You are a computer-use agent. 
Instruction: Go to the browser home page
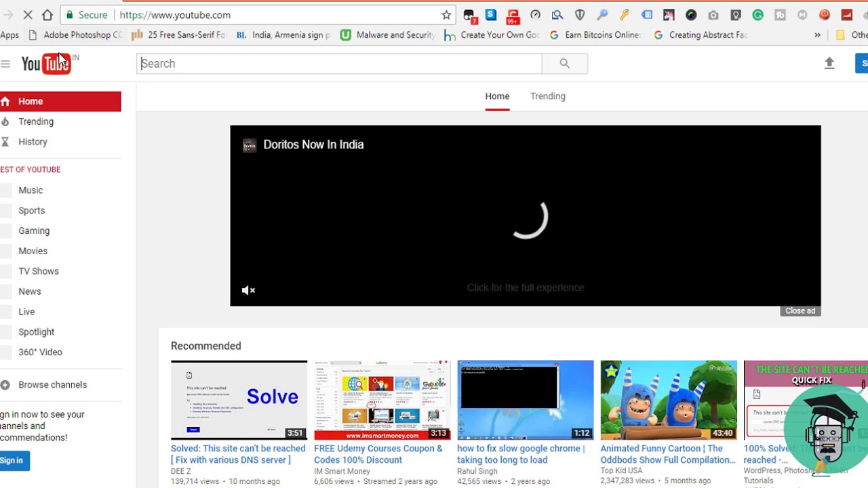(x=47, y=15)
